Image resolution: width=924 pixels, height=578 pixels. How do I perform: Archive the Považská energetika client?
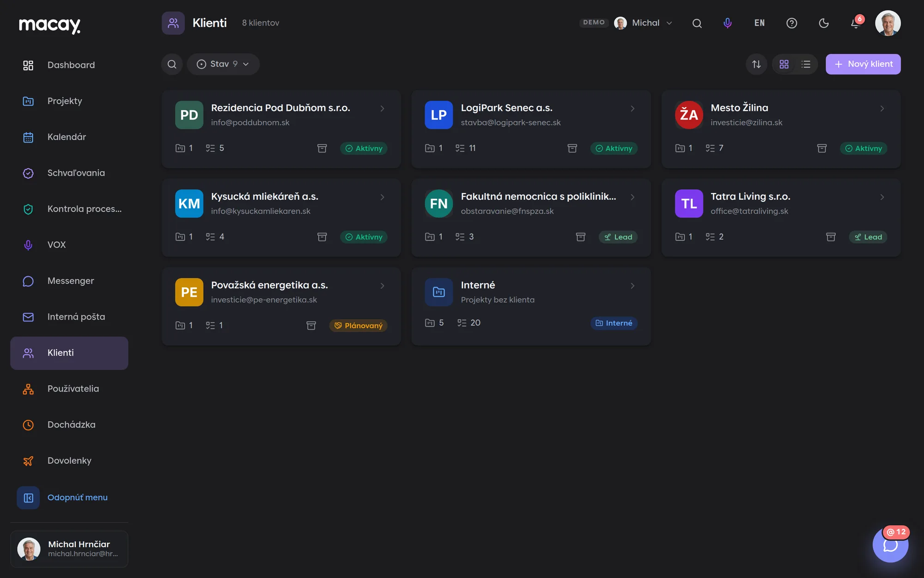click(311, 326)
